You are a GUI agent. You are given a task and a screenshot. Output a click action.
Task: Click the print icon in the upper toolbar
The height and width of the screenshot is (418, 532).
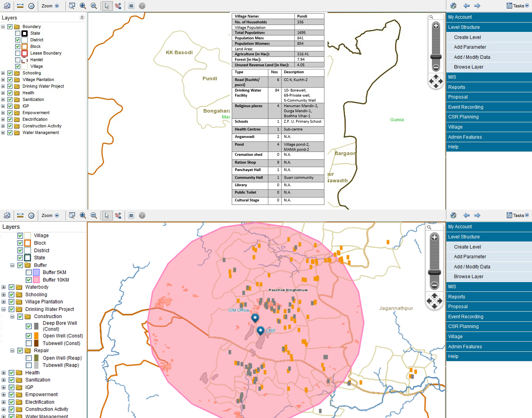pyautogui.click(x=7, y=6)
